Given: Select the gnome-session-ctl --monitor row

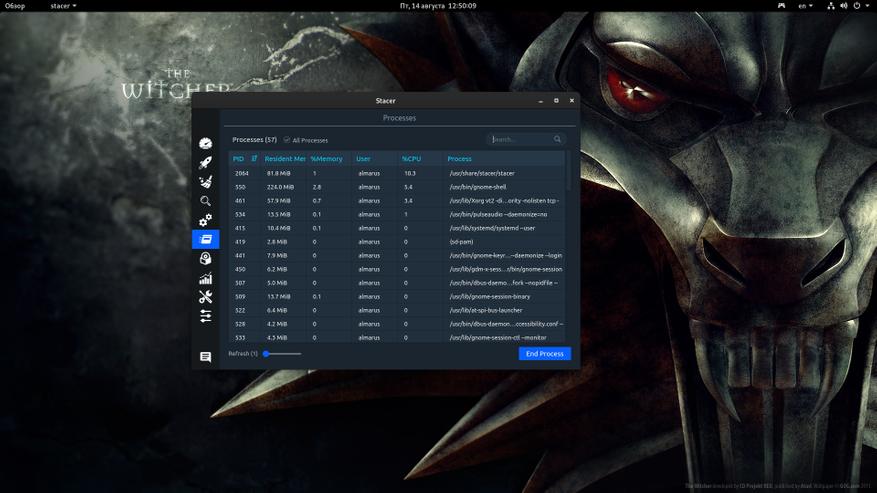Looking at the screenshot, I should [x=397, y=337].
